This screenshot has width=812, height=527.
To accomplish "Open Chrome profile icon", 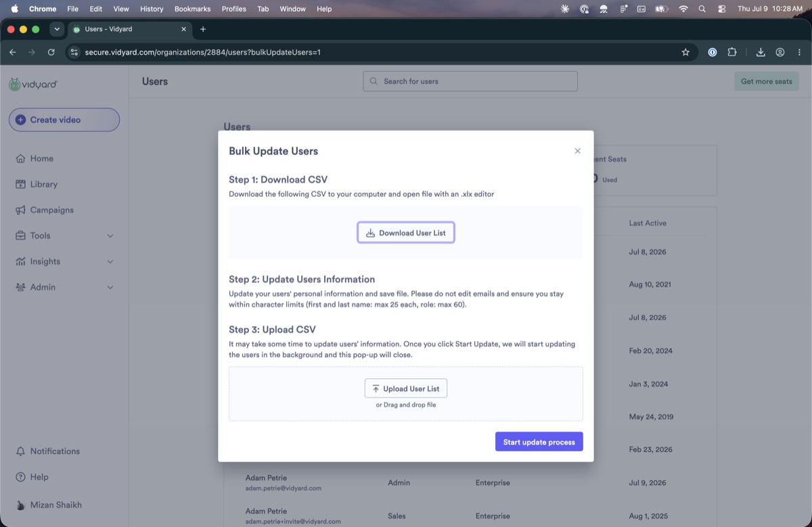I will click(780, 52).
